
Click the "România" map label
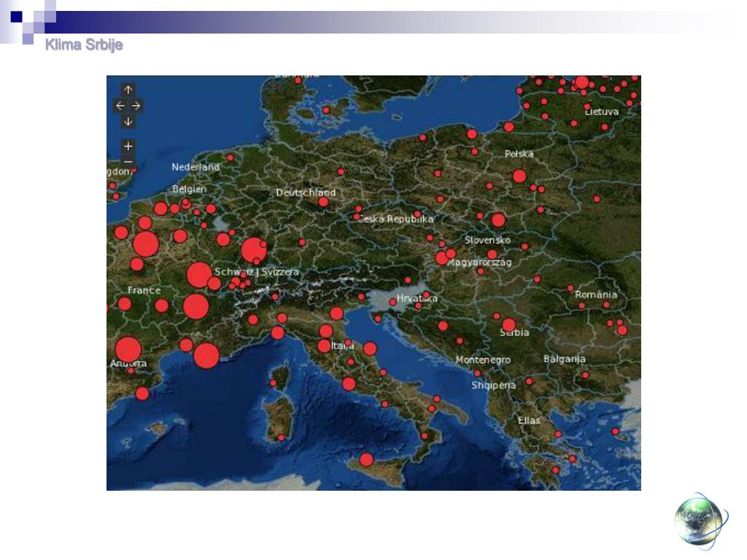coord(596,295)
